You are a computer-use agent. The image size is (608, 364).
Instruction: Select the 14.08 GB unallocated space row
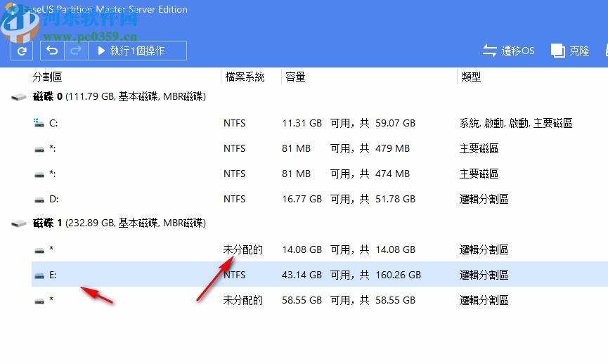(x=320, y=249)
